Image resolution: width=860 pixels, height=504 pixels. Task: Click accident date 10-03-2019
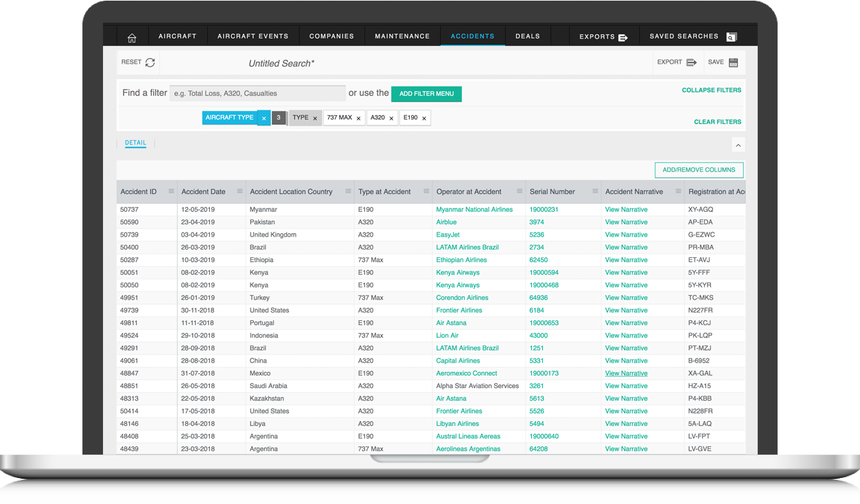pos(198,260)
